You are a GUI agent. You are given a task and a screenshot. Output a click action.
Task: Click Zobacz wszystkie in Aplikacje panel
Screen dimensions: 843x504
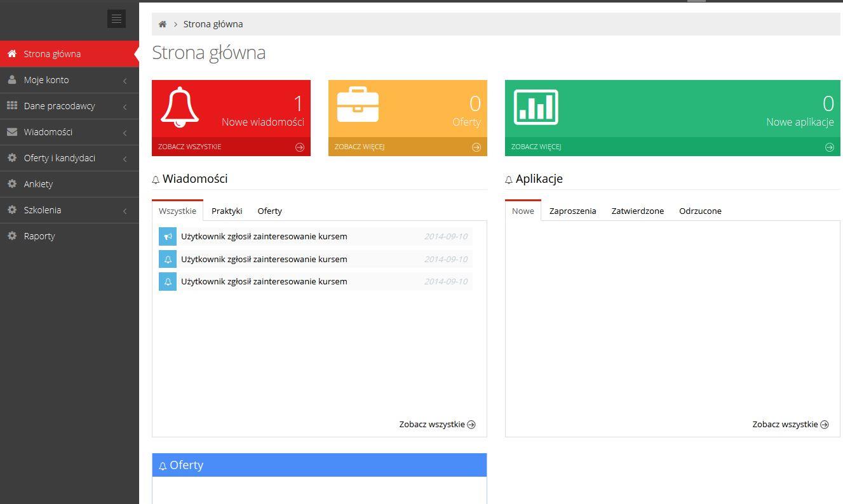pos(790,425)
